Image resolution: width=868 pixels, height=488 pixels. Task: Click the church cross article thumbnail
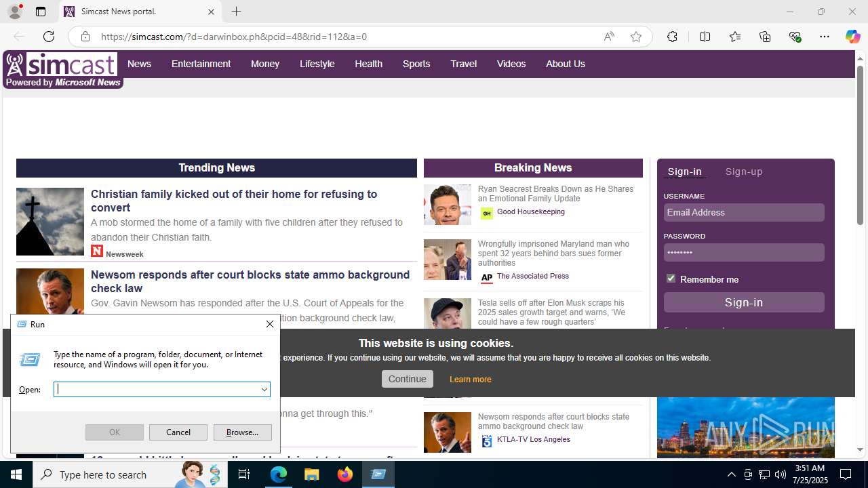[x=50, y=222]
